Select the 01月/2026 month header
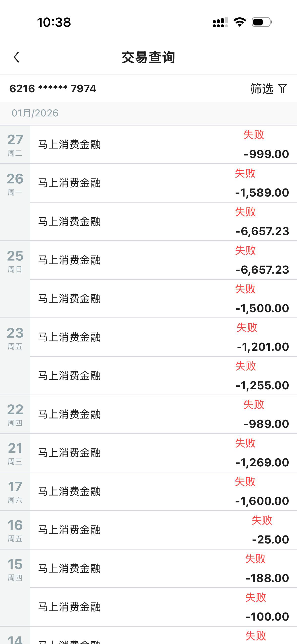This screenshot has height=644, width=297. [x=35, y=113]
